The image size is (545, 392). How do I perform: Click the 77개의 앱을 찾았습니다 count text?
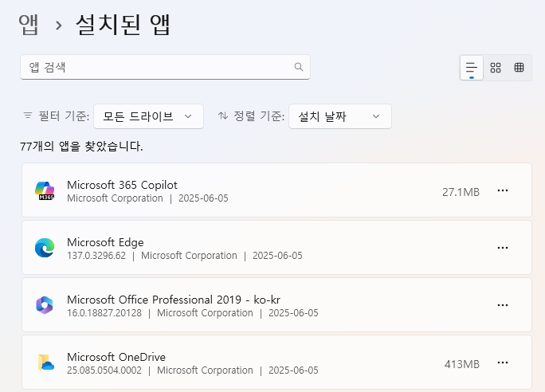[81, 147]
